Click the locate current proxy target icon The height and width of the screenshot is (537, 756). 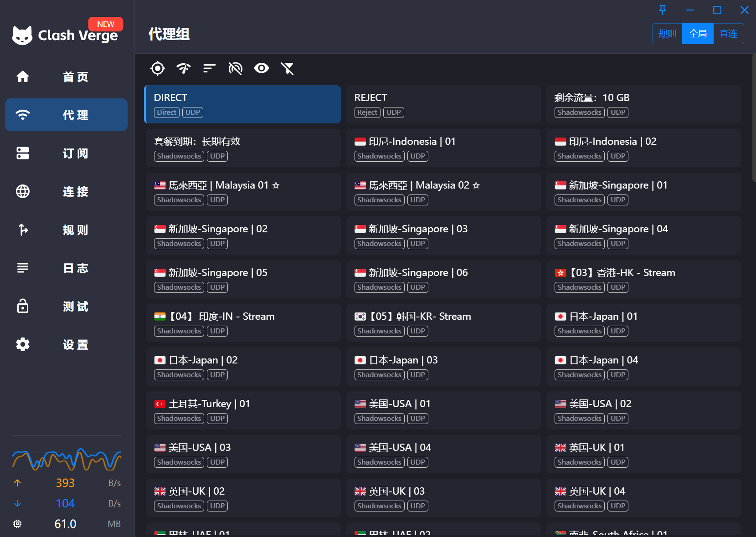tap(158, 68)
